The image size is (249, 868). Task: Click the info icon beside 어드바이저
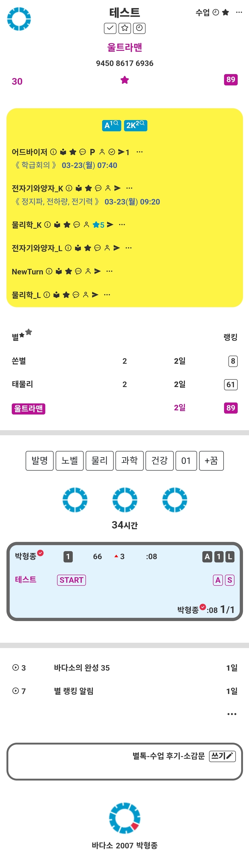[x=53, y=152]
